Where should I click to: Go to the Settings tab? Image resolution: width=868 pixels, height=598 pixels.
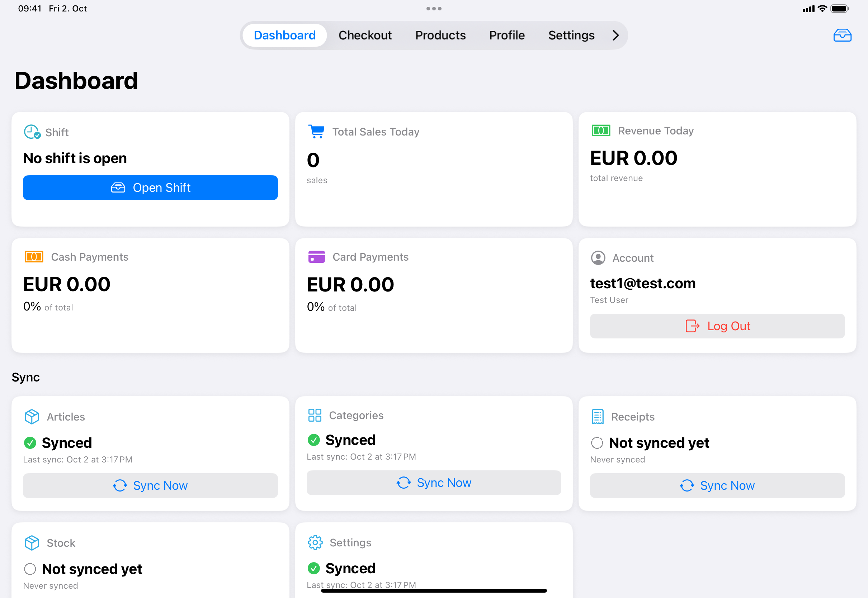[571, 35]
